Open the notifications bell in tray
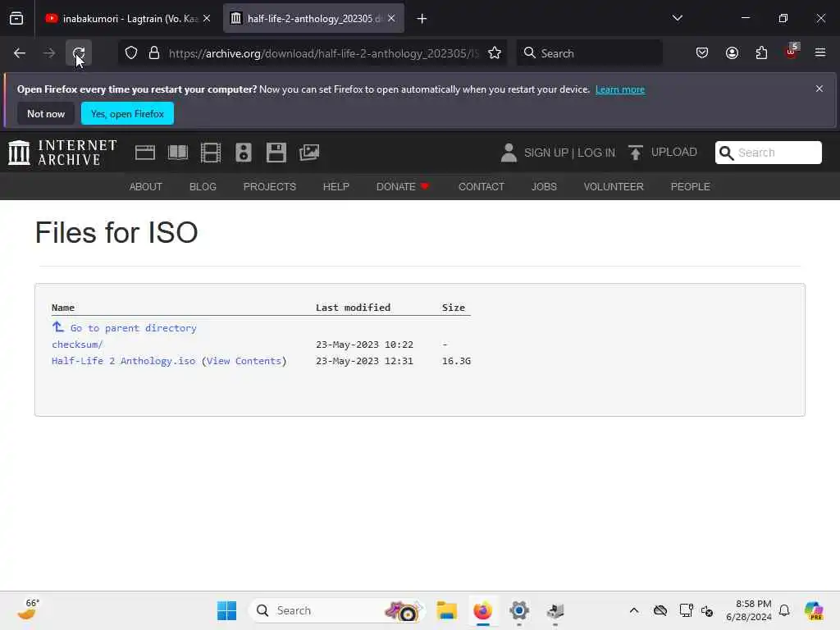 point(784,610)
